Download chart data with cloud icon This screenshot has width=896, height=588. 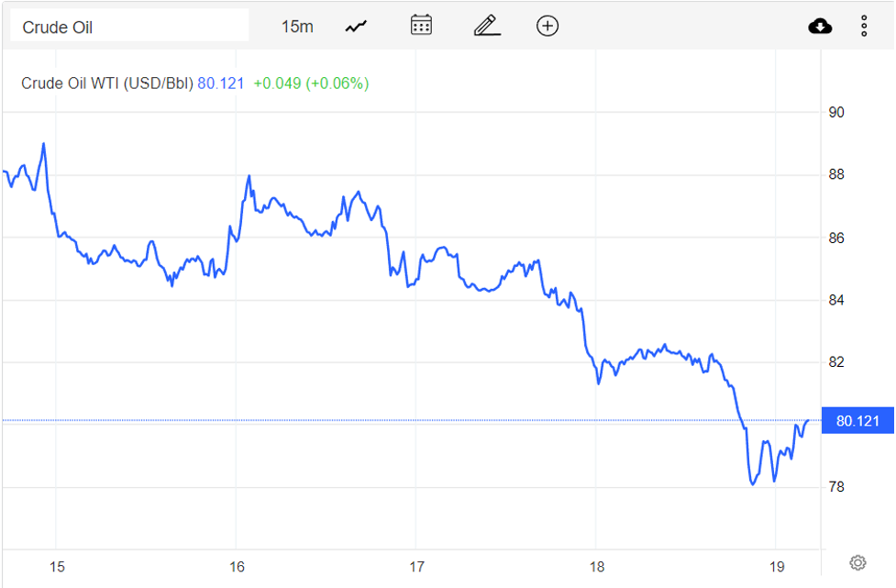[820, 26]
